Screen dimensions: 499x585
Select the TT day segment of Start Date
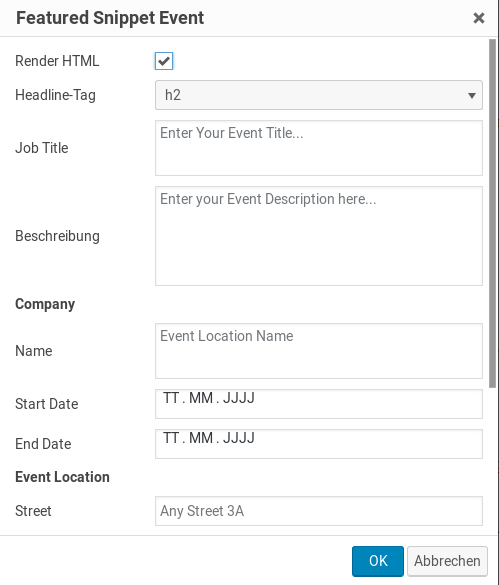(x=171, y=398)
